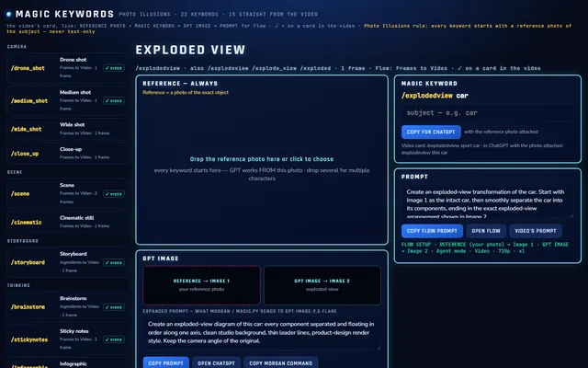Image resolution: width=588 pixels, height=368 pixels.
Task: Click the 'MAGIC KEYWORD' panel label
Action: [x=429, y=84]
